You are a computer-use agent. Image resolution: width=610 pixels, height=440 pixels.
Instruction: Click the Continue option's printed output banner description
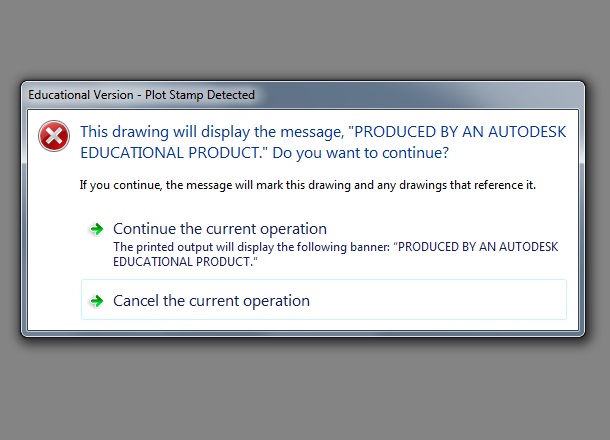click(x=335, y=254)
